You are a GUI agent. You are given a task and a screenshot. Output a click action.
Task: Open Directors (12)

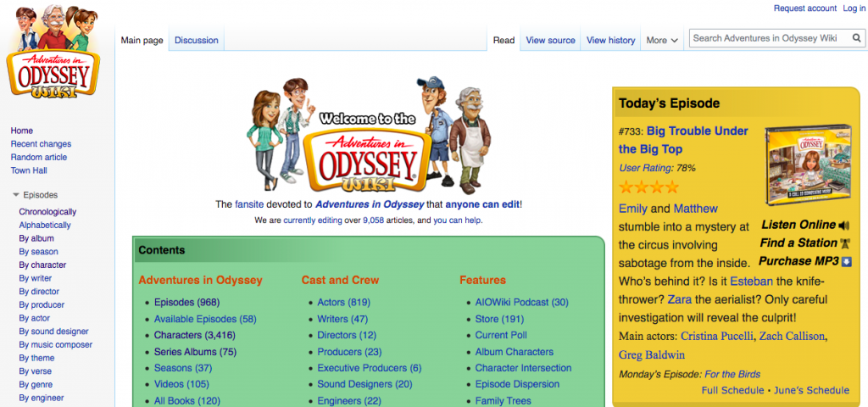click(347, 335)
